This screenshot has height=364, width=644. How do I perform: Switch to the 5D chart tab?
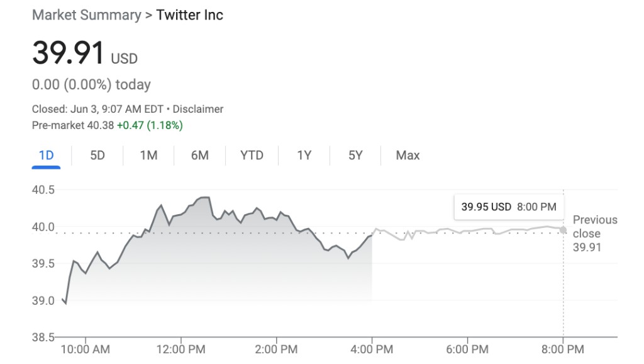point(97,156)
